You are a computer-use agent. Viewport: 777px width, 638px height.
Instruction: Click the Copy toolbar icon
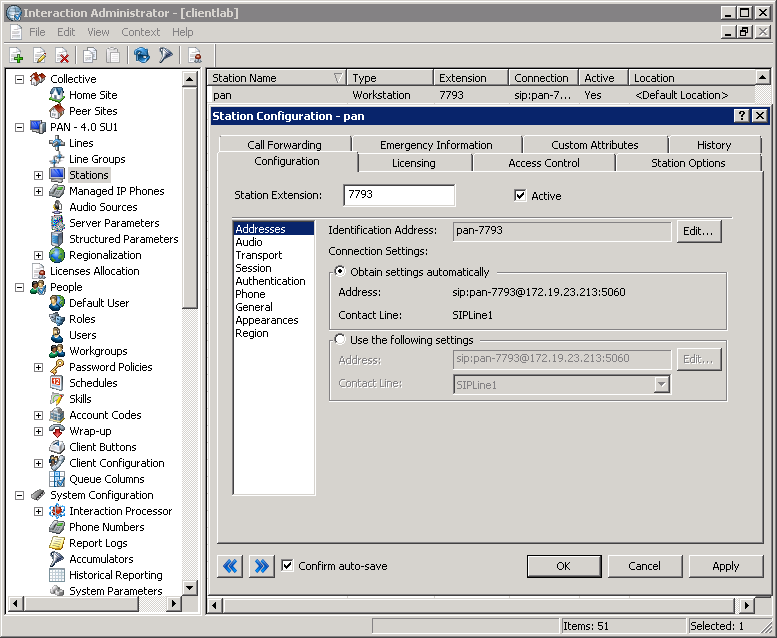click(x=91, y=56)
